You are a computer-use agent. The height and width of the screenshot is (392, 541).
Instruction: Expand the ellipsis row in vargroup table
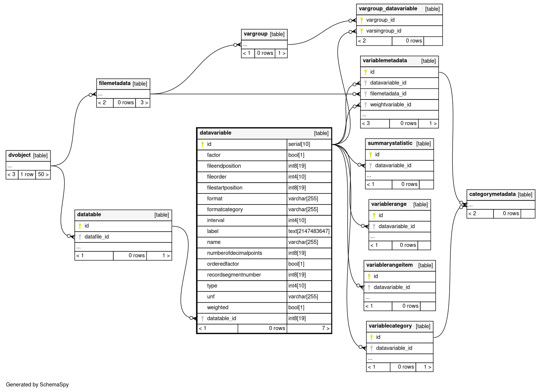point(245,45)
